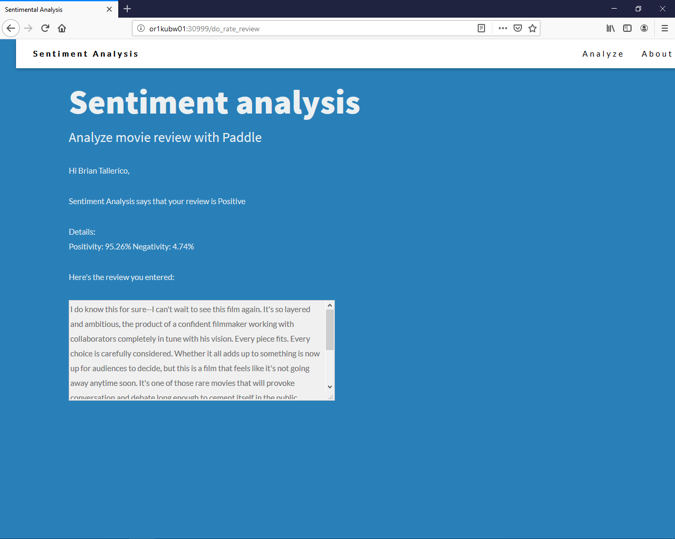Open the Library icon

click(x=610, y=28)
